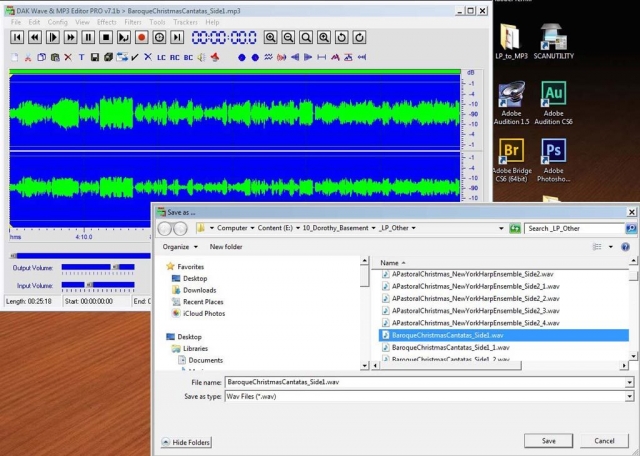Click Save in the Save as dialog
Image resolution: width=640 pixels, height=456 pixels.
coord(548,440)
